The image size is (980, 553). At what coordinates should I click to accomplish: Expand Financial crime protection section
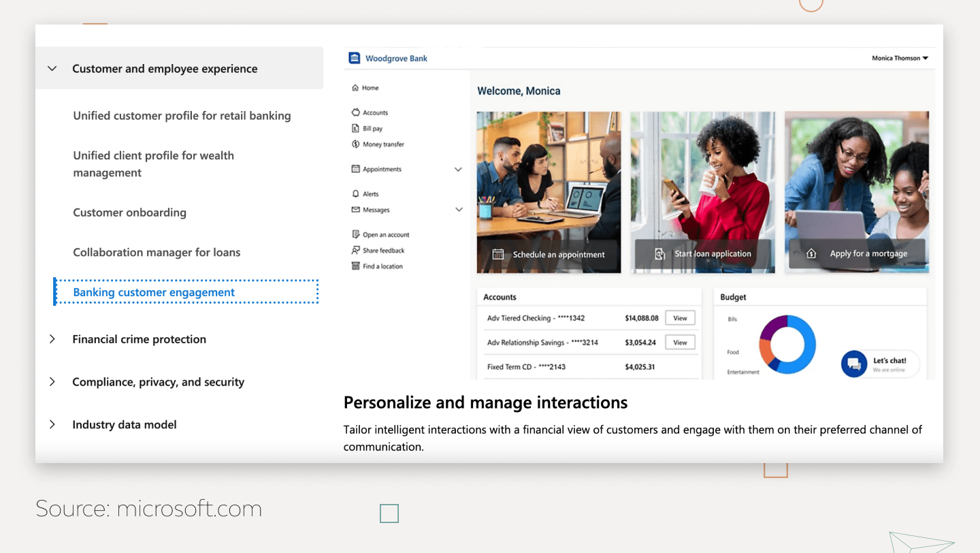[x=52, y=339]
